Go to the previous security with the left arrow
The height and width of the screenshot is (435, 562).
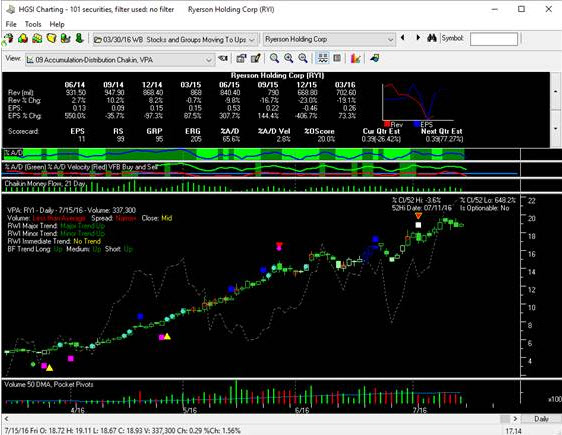click(x=403, y=38)
